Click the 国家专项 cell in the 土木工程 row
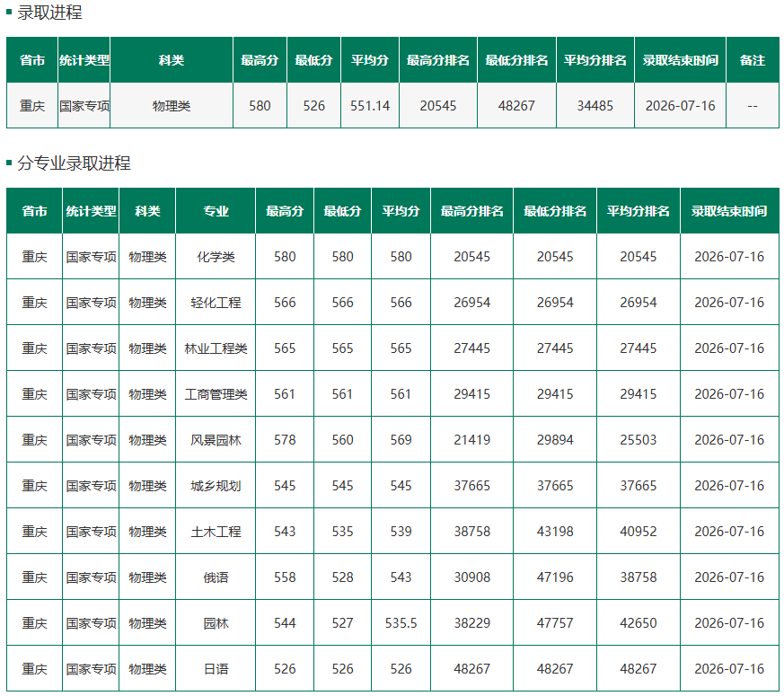The width and height of the screenshot is (784, 696). click(91, 532)
